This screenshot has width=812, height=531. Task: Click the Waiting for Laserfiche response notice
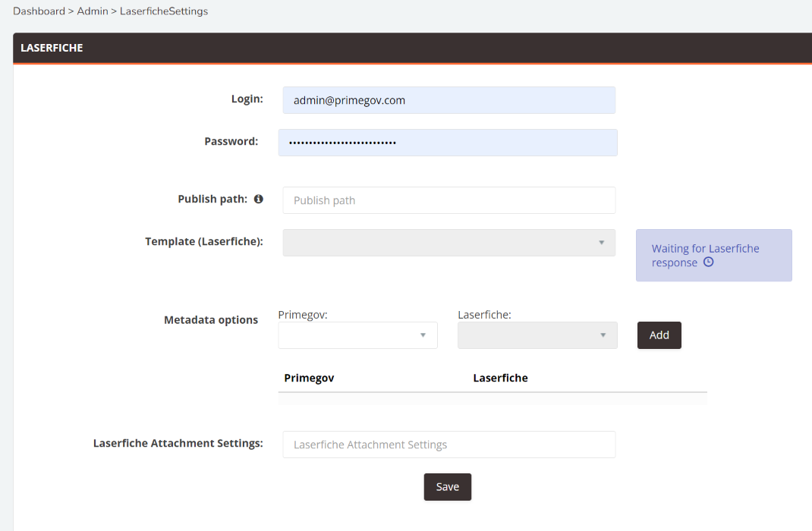pyautogui.click(x=713, y=256)
